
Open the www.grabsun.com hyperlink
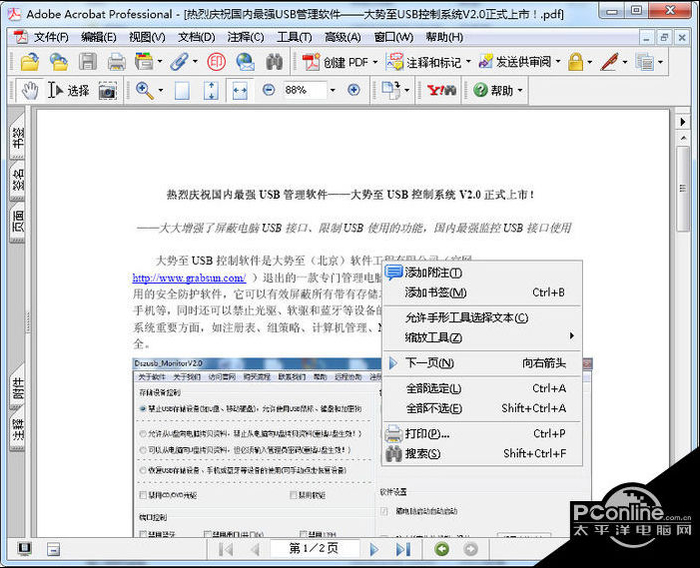point(189,278)
